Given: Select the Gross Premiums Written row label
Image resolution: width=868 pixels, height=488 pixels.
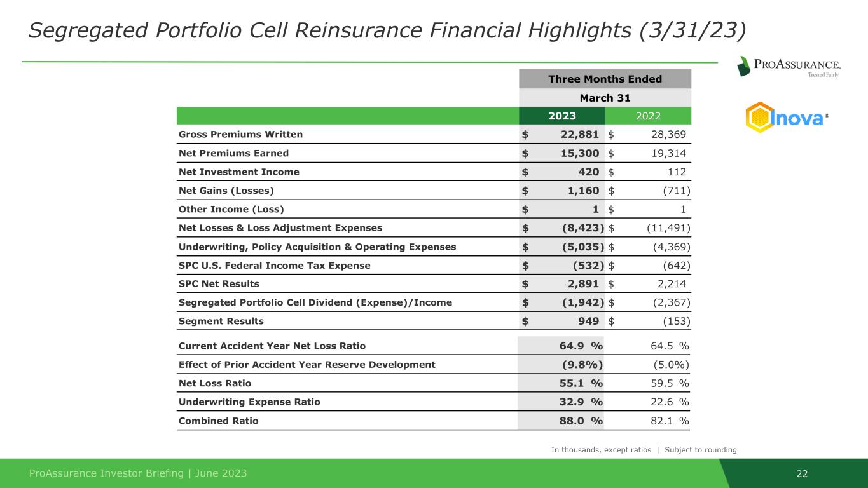Looking at the screenshot, I should pos(240,134).
